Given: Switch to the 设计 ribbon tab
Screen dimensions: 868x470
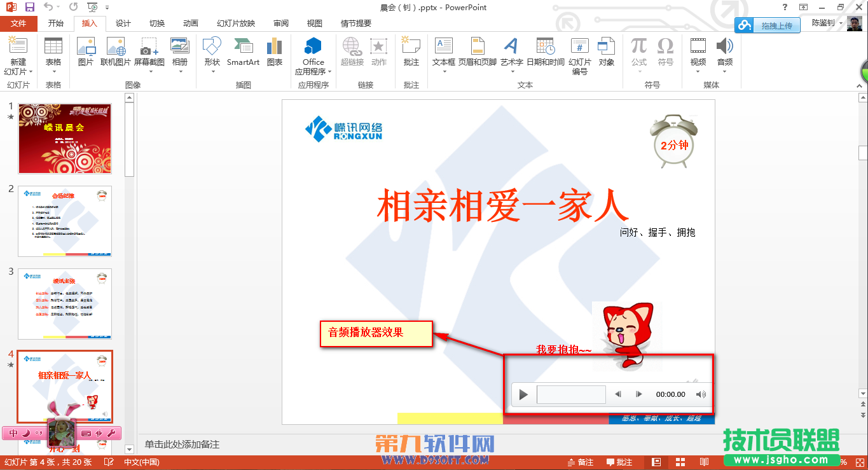Looking at the screenshot, I should click(x=123, y=23).
